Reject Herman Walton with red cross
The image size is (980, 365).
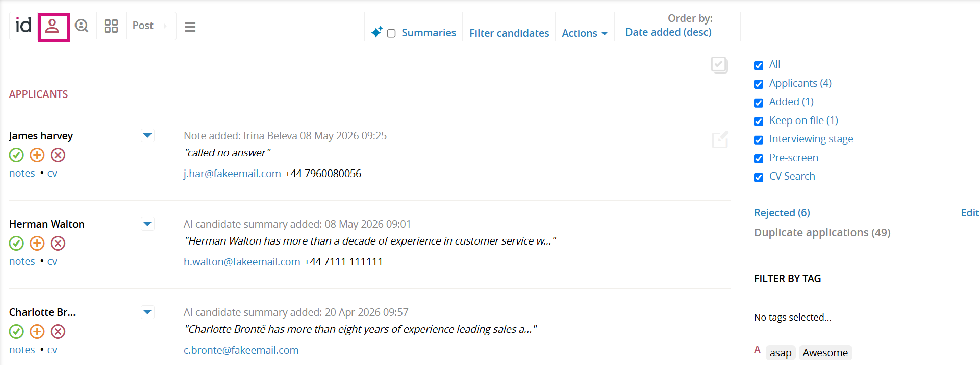click(x=58, y=243)
